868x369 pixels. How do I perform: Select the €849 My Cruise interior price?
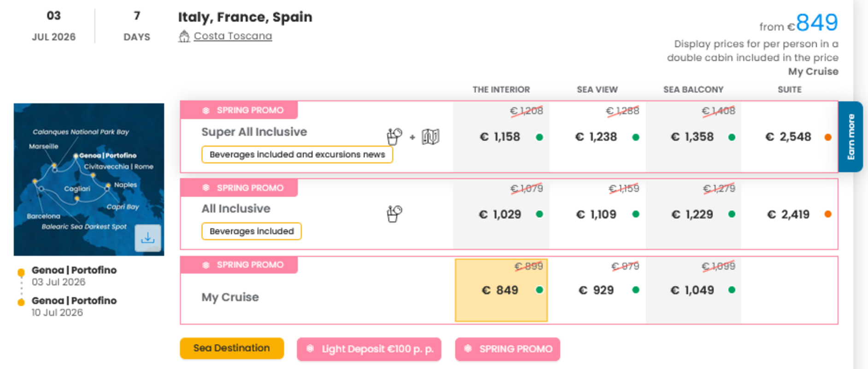pos(501,290)
